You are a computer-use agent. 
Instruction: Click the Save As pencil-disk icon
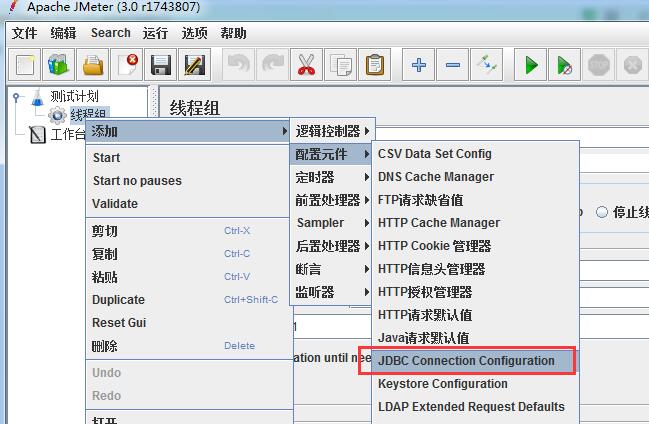click(195, 65)
